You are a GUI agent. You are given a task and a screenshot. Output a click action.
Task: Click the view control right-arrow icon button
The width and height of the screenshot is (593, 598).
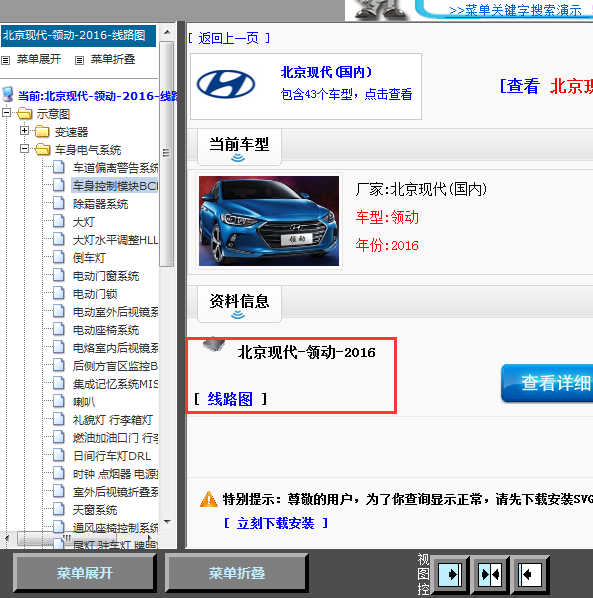pos(450,574)
